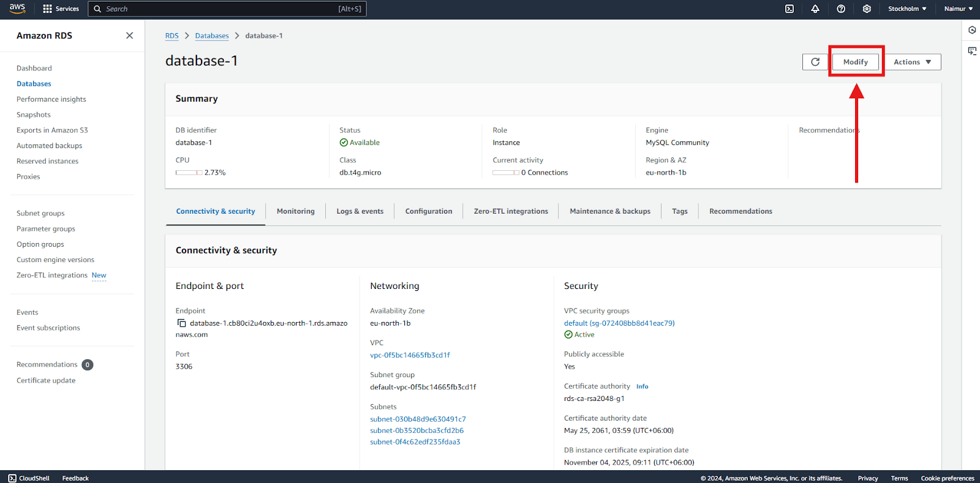Open Databases in sidebar
Image resolution: width=980 pixels, height=483 pixels.
[x=34, y=84]
